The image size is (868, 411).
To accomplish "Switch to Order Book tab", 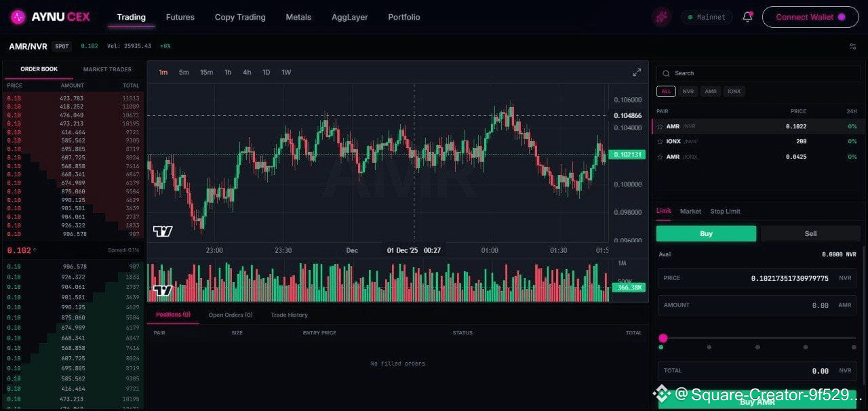I will pos(39,69).
